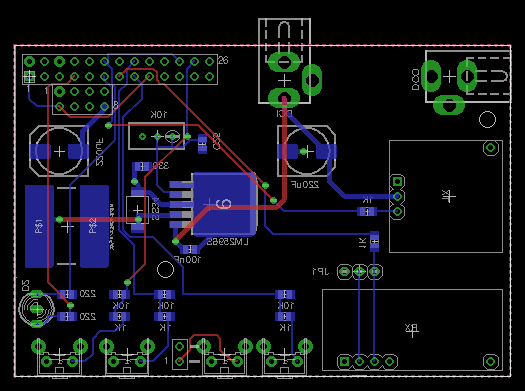Click the mounting hole circle below DC0 jack
Screen dimensions: 525x391
tap(487, 120)
